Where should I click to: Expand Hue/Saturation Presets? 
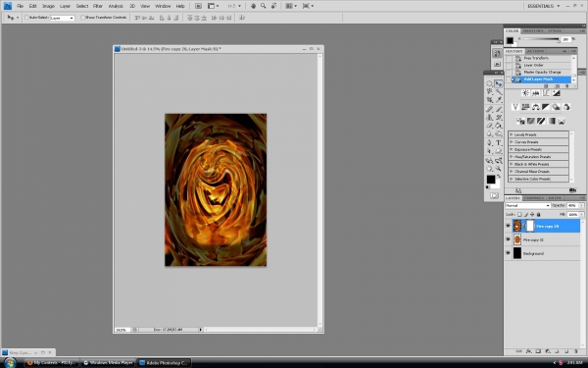coord(511,157)
